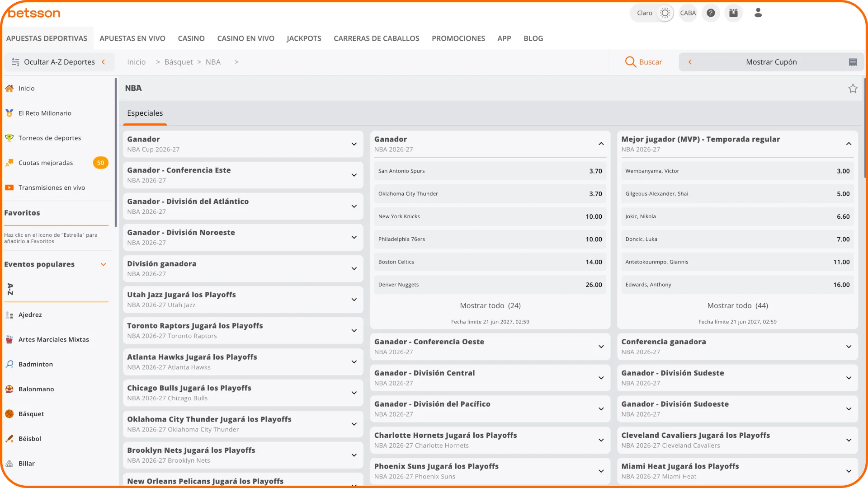This screenshot has height=488, width=868.
Task: Click the arrow after NBA breadcrumb
Action: click(236, 62)
